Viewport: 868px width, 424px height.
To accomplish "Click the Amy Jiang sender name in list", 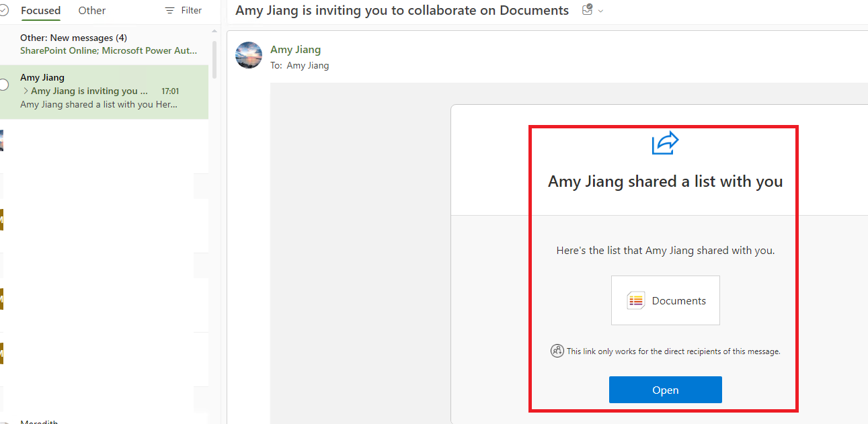I will (42, 78).
